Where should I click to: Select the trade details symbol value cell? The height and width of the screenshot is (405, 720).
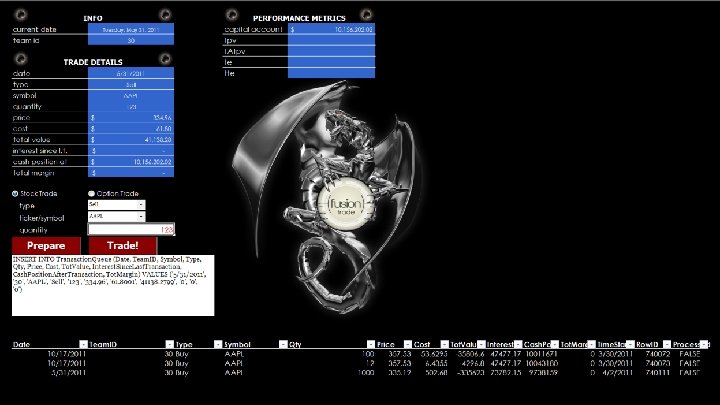pyautogui.click(x=131, y=96)
